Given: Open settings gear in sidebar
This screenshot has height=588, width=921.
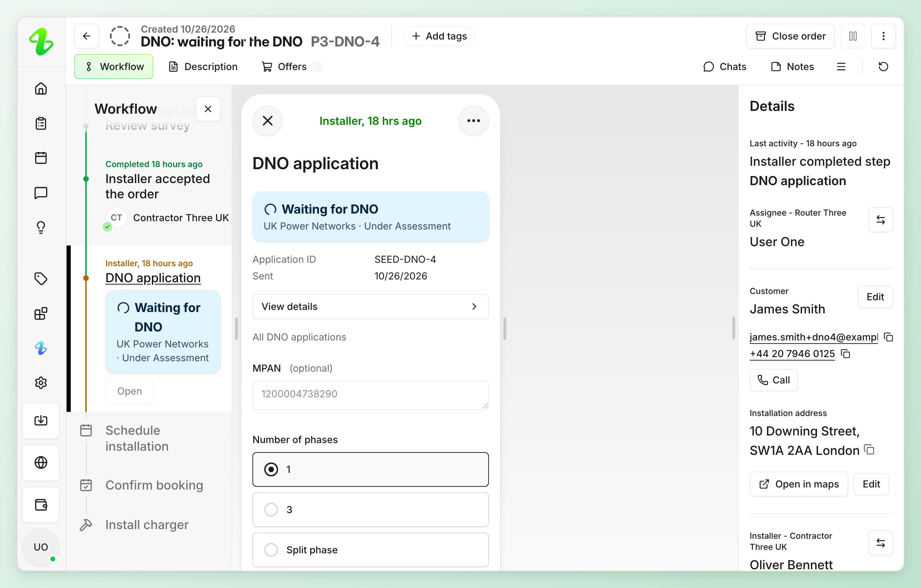Looking at the screenshot, I should click(x=41, y=383).
